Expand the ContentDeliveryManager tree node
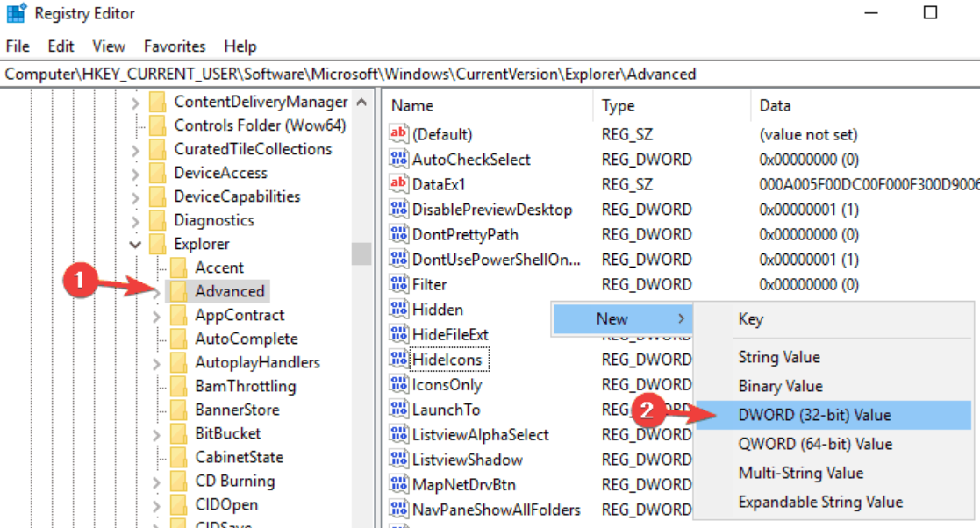This screenshot has width=980, height=528. (136, 103)
